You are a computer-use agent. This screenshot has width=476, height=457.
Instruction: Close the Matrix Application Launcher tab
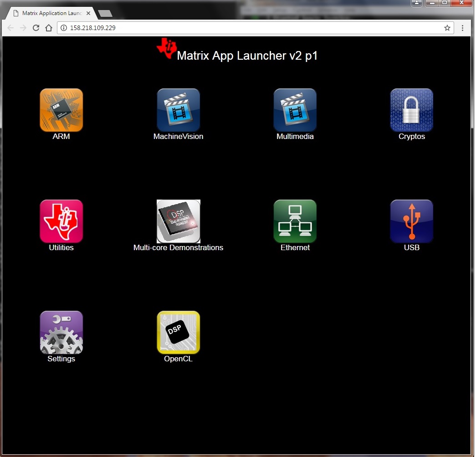point(88,13)
